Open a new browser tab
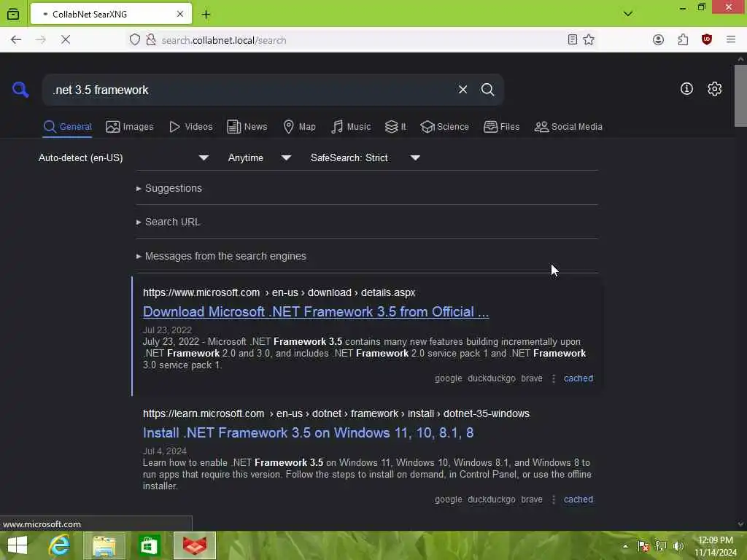Image resolution: width=747 pixels, height=560 pixels. coord(206,15)
